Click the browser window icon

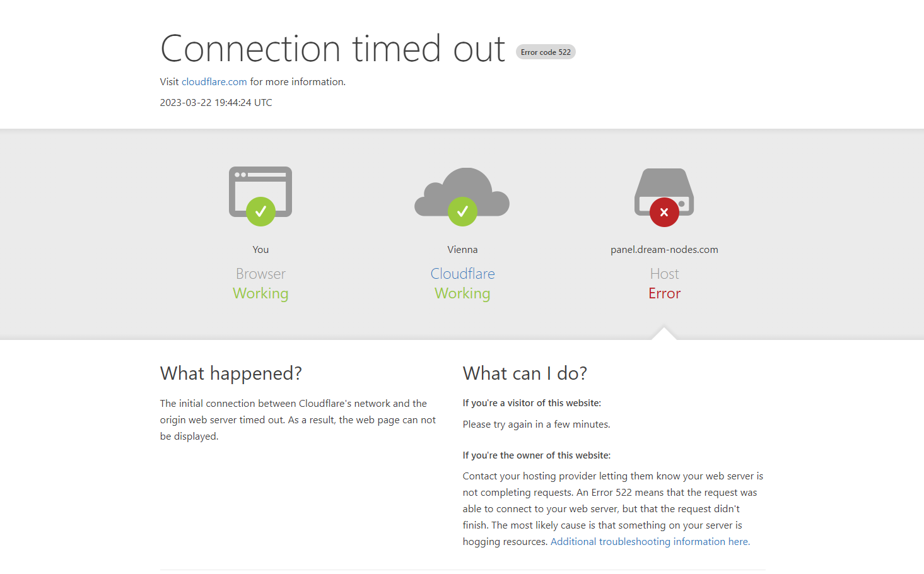click(260, 192)
